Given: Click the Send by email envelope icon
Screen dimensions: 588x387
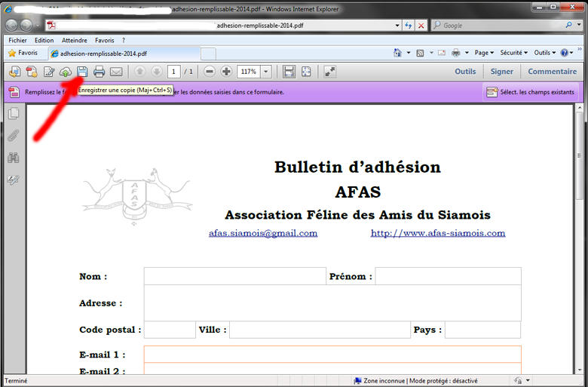Looking at the screenshot, I should [x=116, y=72].
